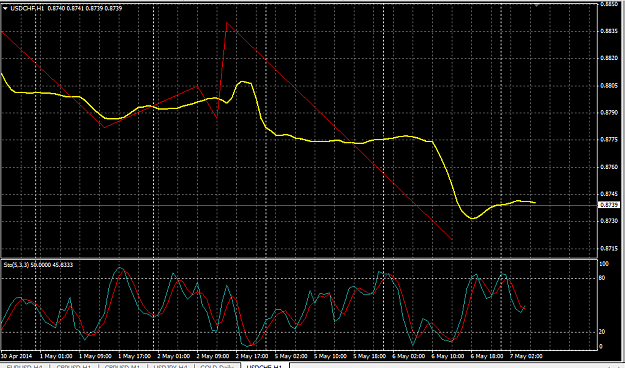Image resolution: width=625 pixels, height=368 pixels.
Task: Click the 0.8790 price axis label
Action: click(609, 113)
